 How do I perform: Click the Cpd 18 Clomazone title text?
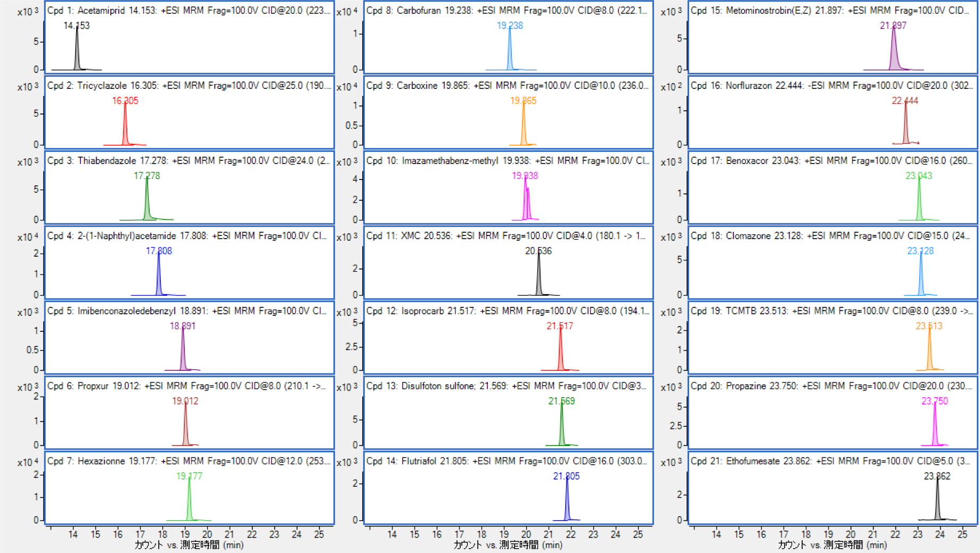point(831,236)
